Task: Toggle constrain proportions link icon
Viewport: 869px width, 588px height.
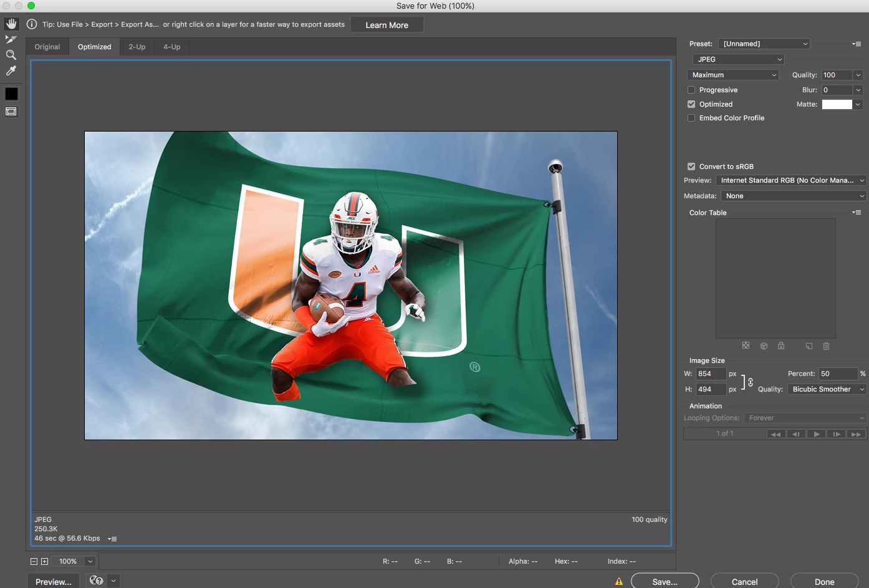Action: [x=751, y=382]
